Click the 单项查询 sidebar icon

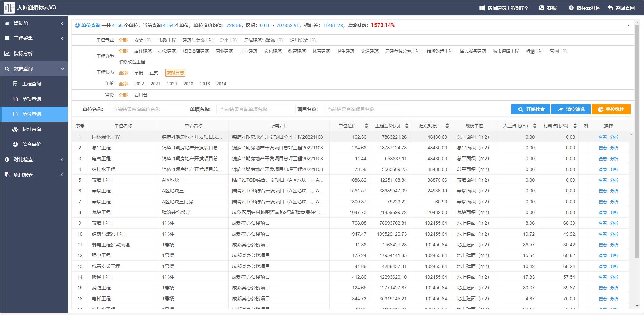[15, 99]
